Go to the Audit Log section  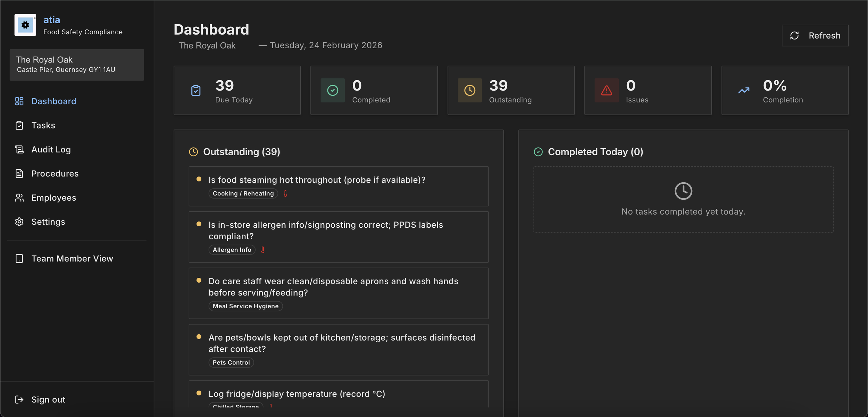coord(51,149)
